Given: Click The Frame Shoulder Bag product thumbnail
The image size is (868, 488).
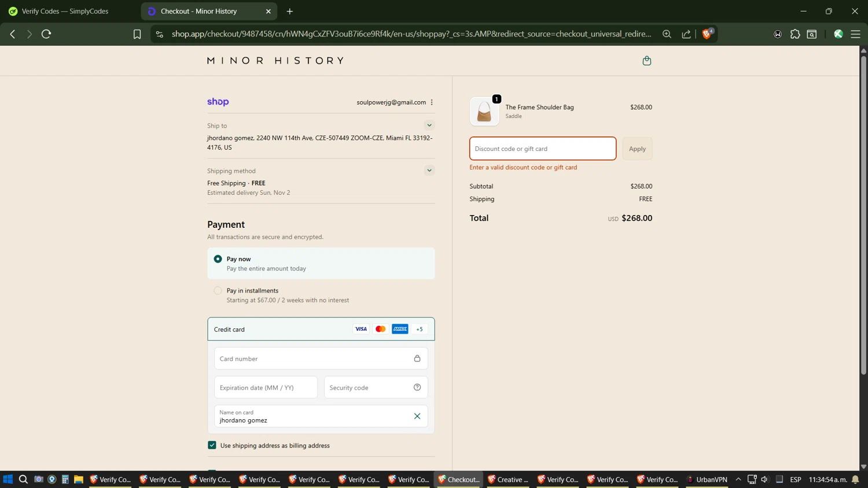Looking at the screenshot, I should pyautogui.click(x=484, y=111).
